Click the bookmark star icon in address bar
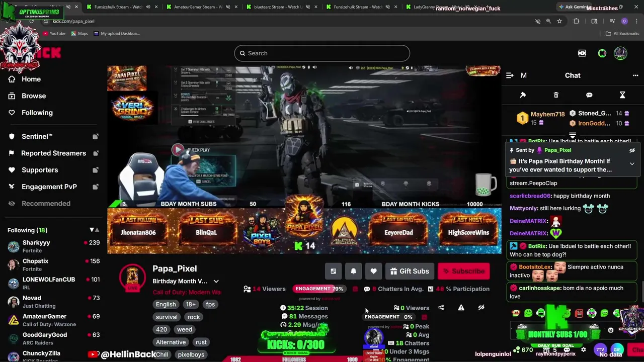 tap(559, 21)
